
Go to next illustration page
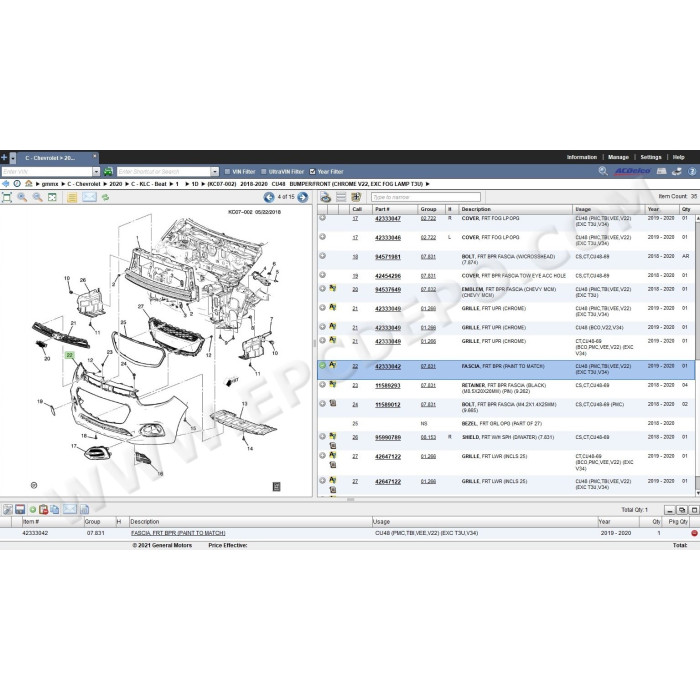pos(302,197)
